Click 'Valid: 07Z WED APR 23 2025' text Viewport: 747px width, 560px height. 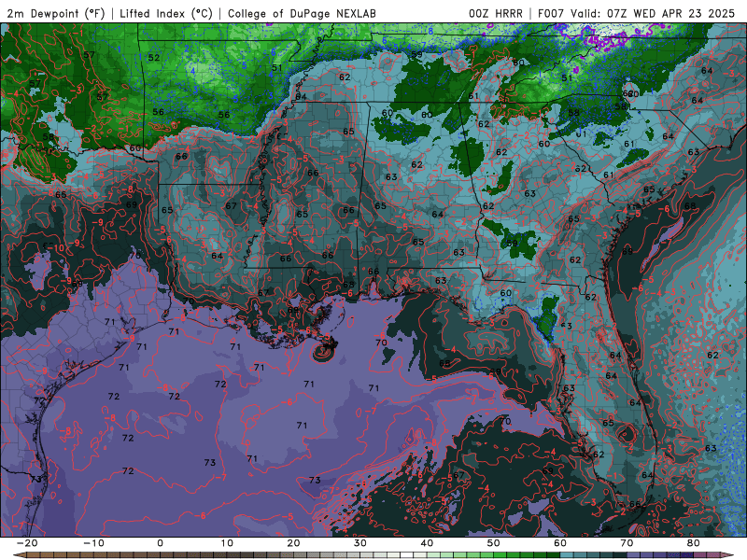click(x=653, y=13)
